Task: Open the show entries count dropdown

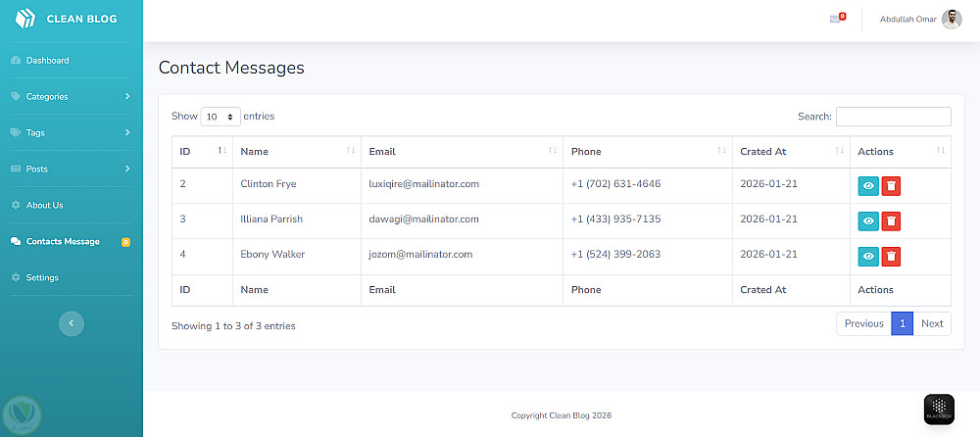Action: (220, 117)
